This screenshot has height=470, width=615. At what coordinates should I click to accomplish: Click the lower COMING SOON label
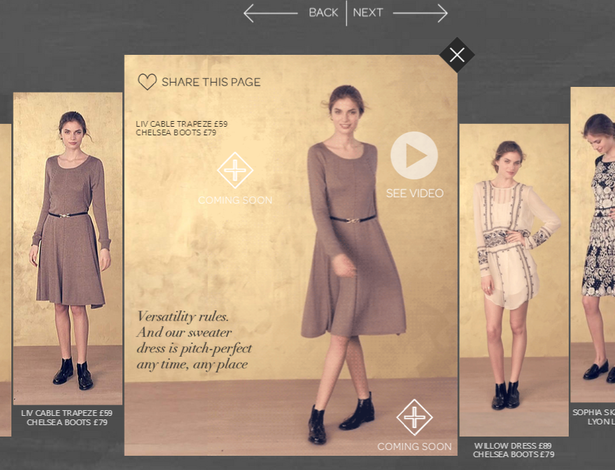coord(415,446)
